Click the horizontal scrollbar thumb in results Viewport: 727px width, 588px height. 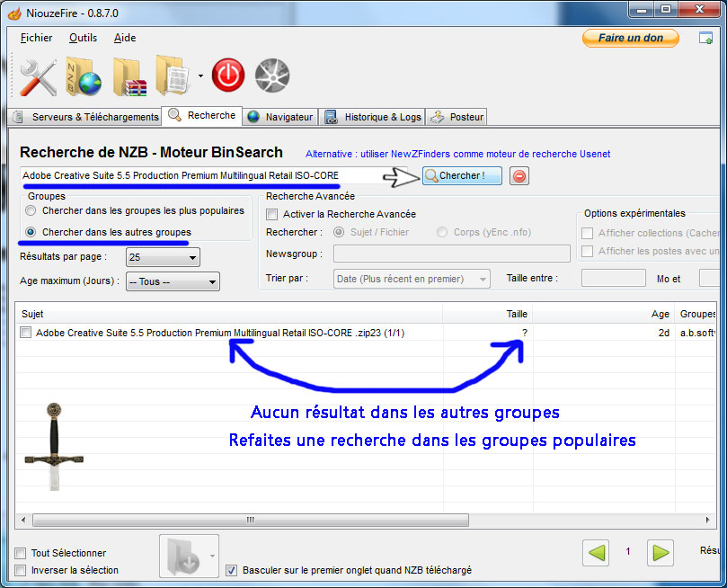(x=251, y=520)
